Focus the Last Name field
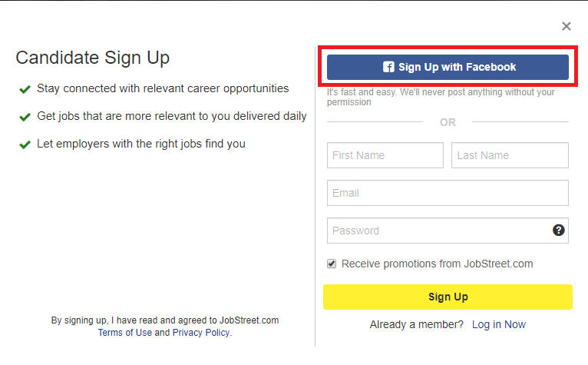This screenshot has height=365, width=588. point(510,155)
